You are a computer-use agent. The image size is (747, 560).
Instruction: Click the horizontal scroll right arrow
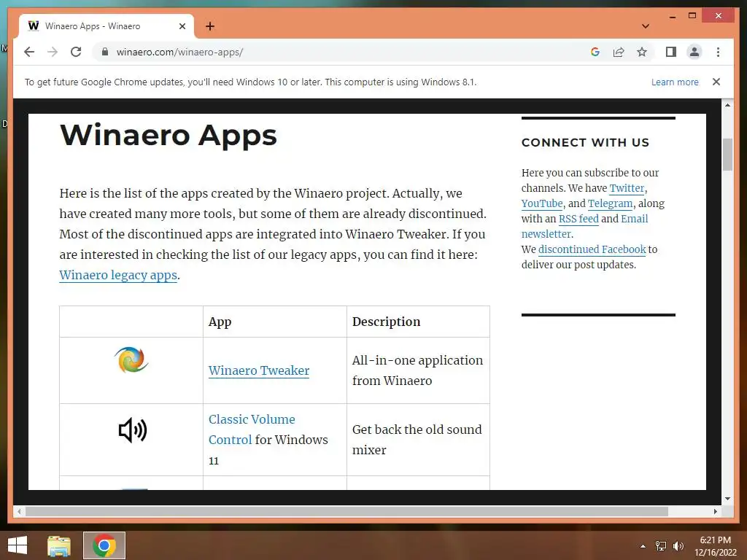point(715,511)
